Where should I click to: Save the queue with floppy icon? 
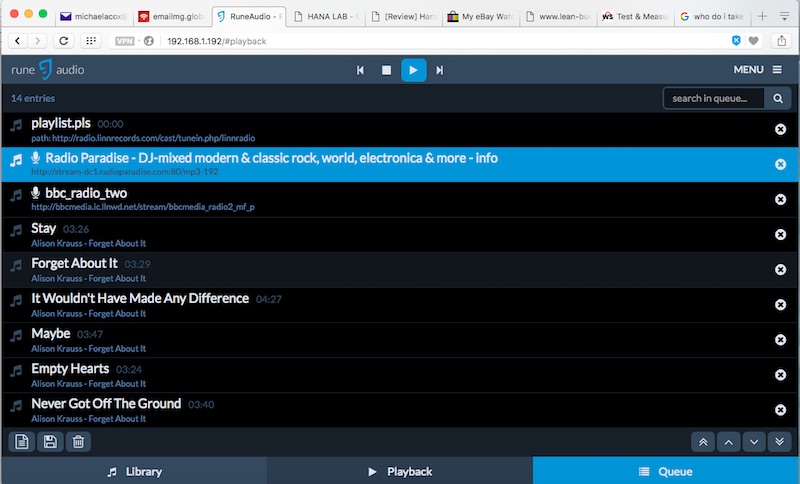(50, 442)
